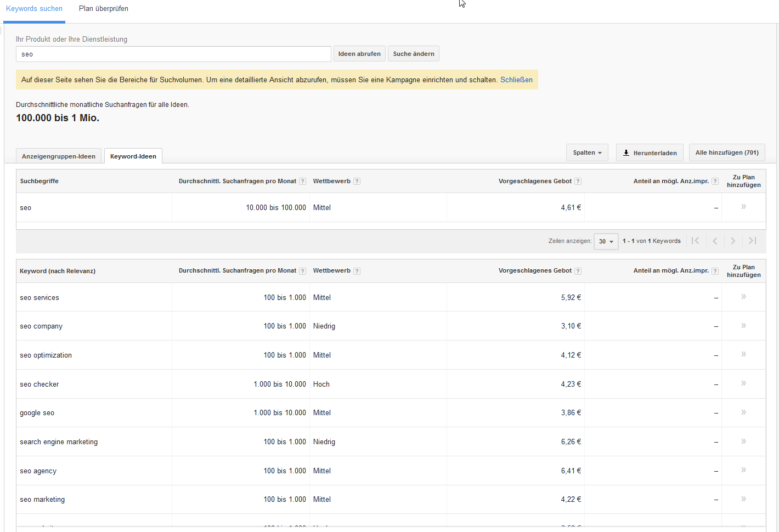This screenshot has width=779, height=532.
Task: Open the Zeilen anzeigen row count dropdown
Action: pyautogui.click(x=606, y=241)
